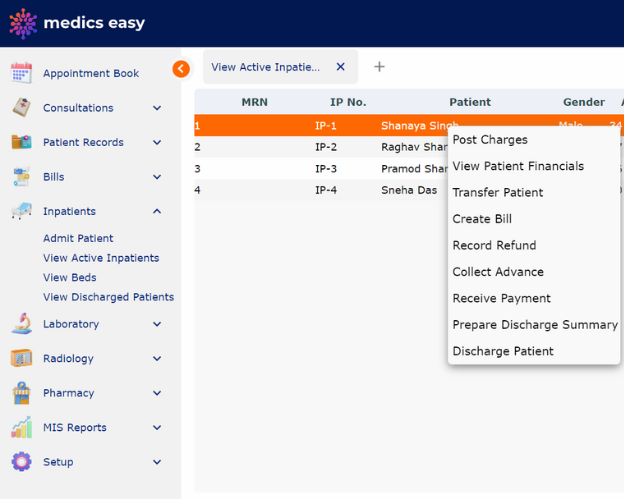This screenshot has height=499, width=624.
Task: Expand the Consultations menu chevron
Action: click(x=157, y=108)
